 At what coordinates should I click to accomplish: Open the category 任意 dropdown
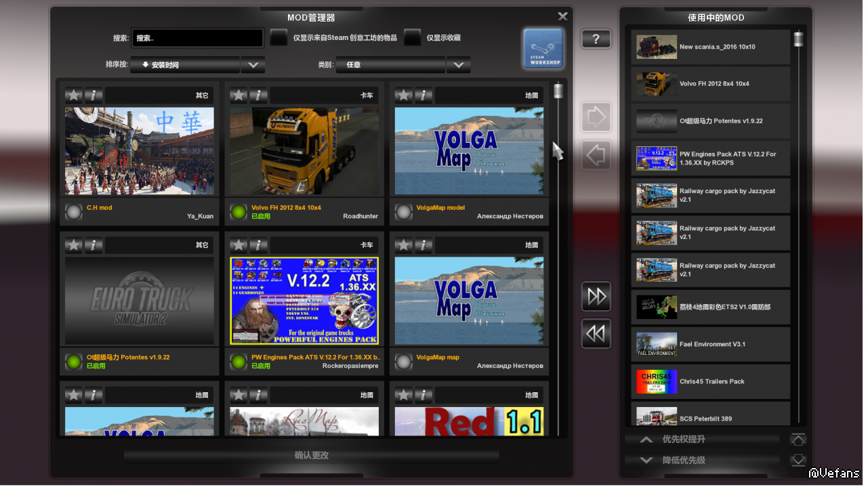click(x=391, y=65)
